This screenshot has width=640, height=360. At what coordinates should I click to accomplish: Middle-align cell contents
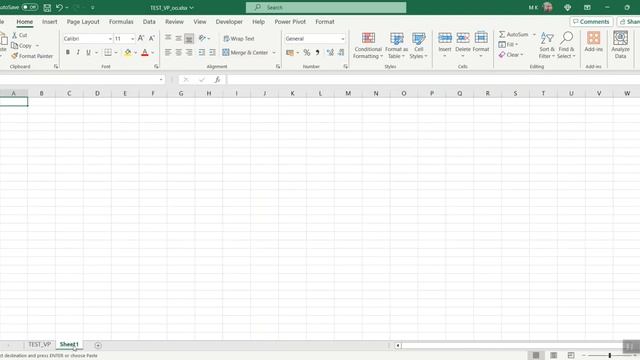click(178, 38)
